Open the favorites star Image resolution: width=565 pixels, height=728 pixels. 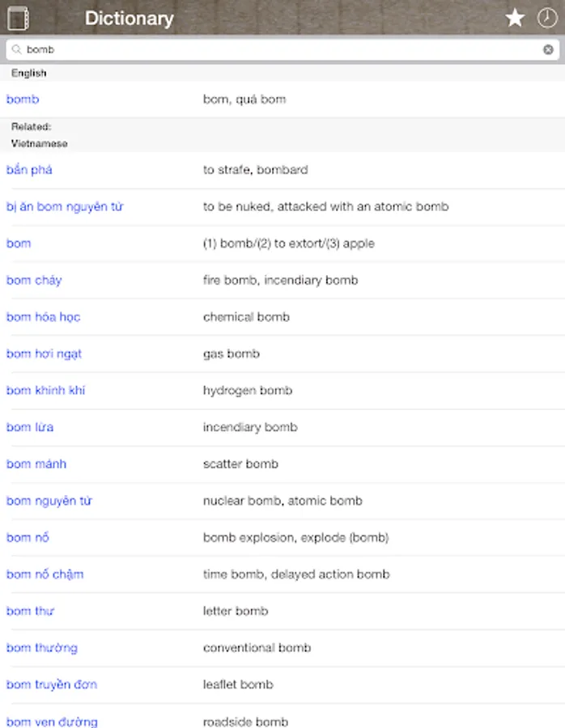(515, 17)
